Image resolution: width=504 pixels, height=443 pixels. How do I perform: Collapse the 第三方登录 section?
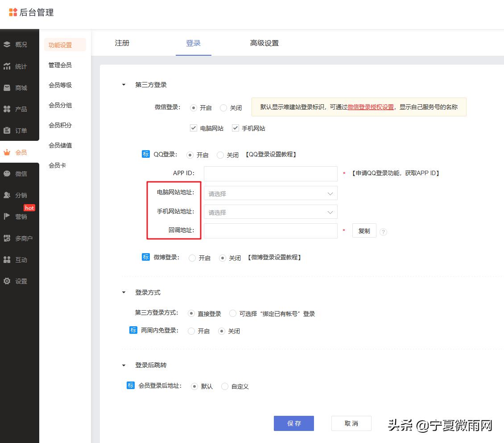click(124, 84)
